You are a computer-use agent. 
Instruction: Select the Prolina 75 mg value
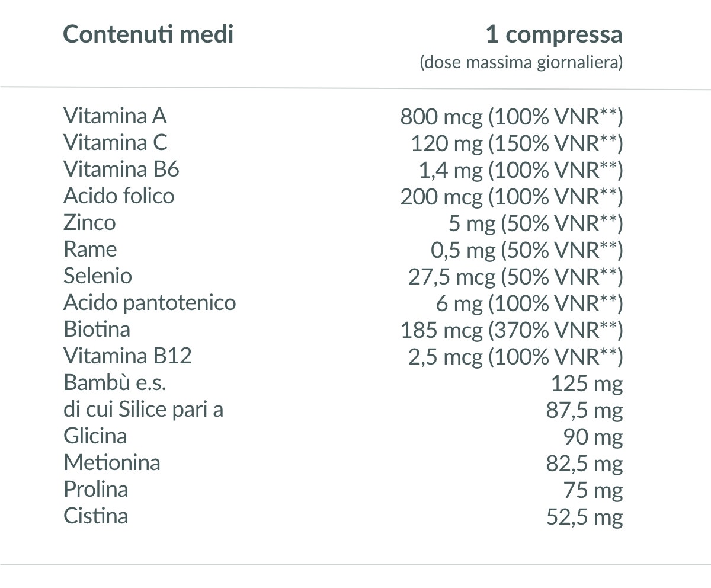593,491
